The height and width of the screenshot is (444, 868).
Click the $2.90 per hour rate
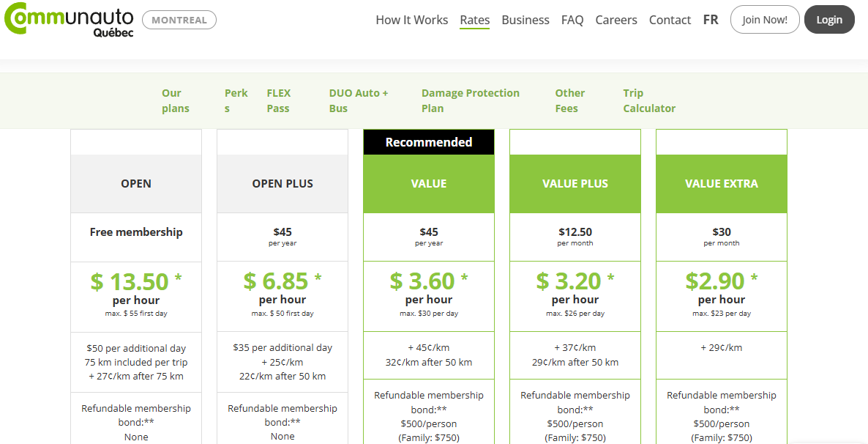[722, 288]
